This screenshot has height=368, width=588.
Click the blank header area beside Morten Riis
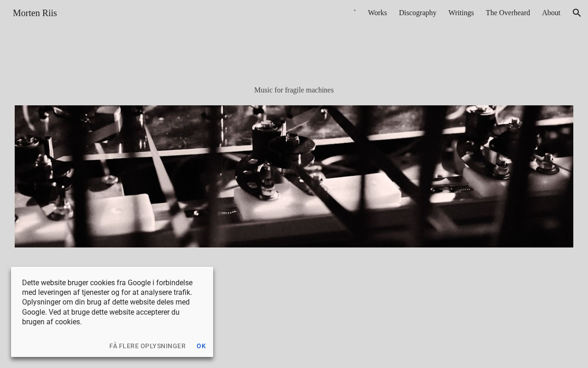[x=202, y=13]
